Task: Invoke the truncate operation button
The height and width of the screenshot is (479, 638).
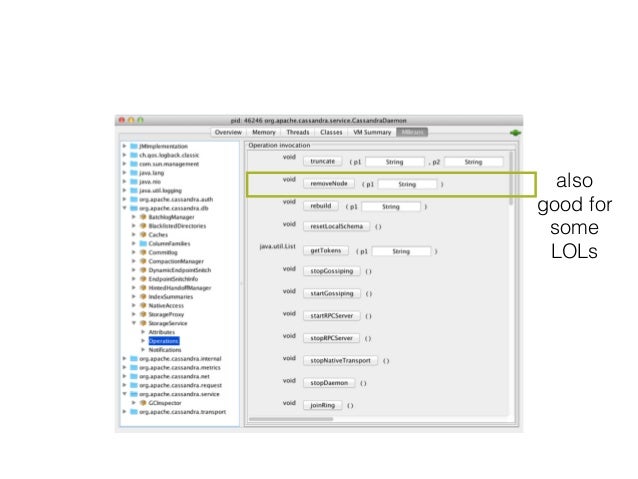Action: click(322, 162)
